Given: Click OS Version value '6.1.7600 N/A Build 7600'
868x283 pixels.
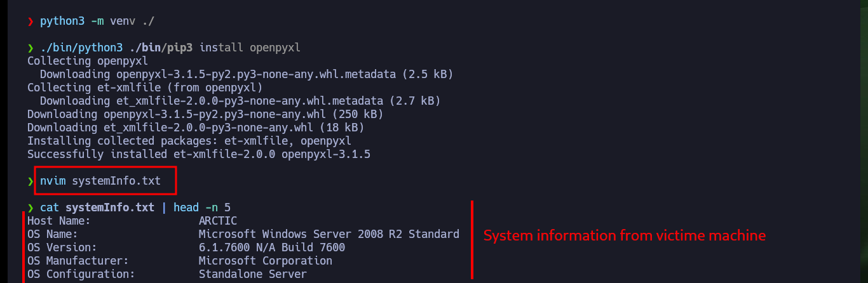Looking at the screenshot, I should pyautogui.click(x=272, y=247).
